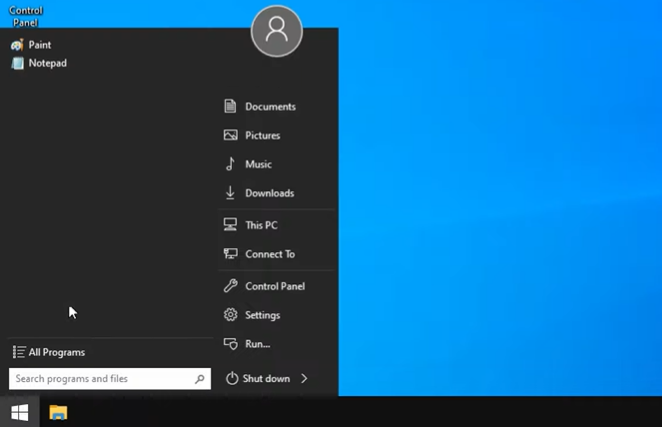The width and height of the screenshot is (662, 427).
Task: Expand All Programs list
Action: 49,352
